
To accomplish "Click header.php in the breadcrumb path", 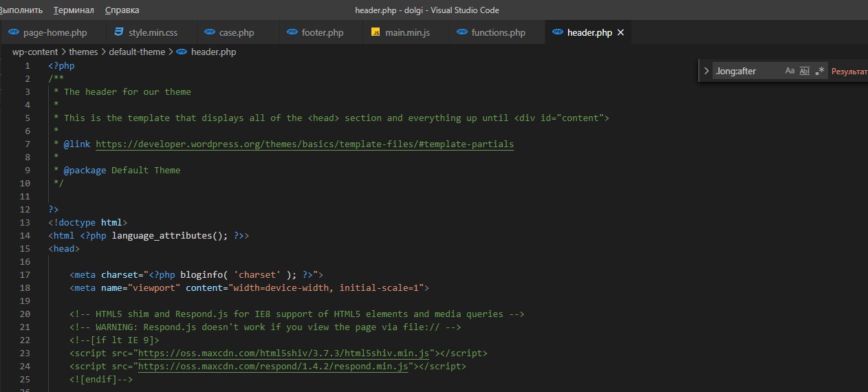I will 214,52.
